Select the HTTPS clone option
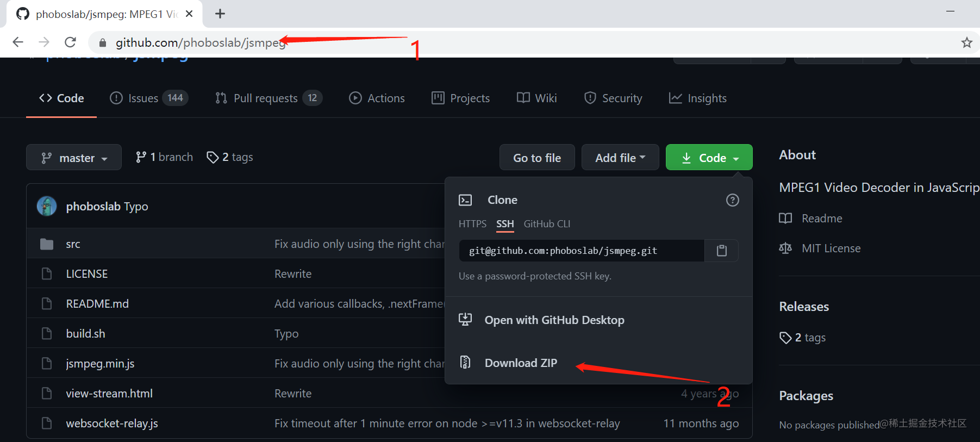Screen dimensions: 980x442 coord(472,224)
